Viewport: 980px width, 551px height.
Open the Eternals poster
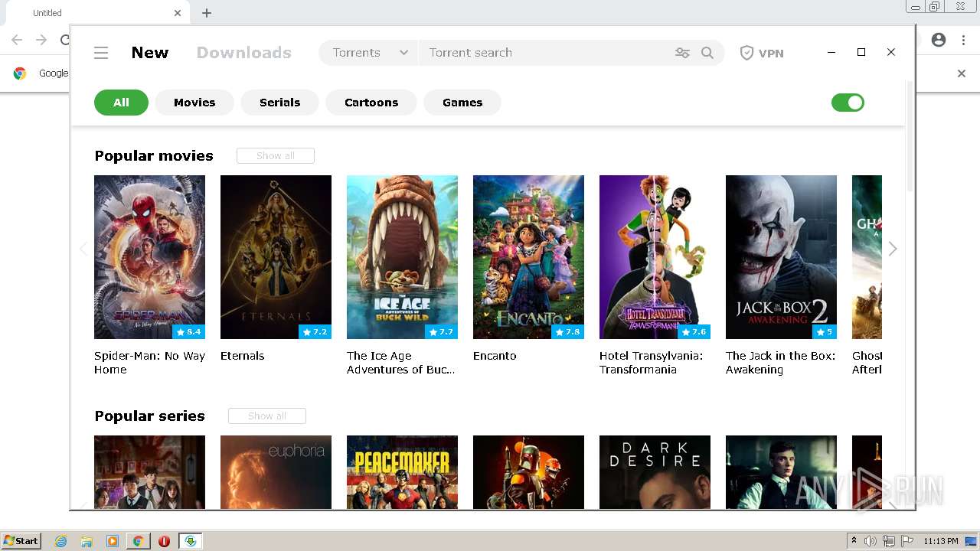click(x=276, y=257)
